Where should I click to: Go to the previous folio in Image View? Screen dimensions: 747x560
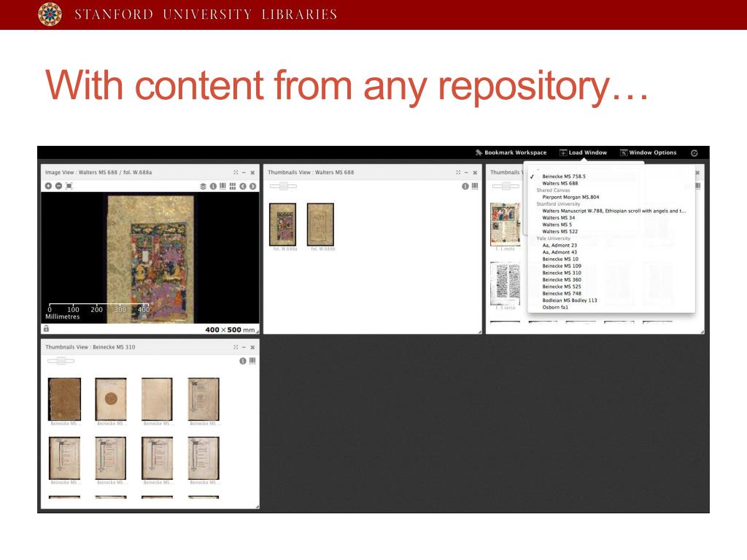pos(243,186)
